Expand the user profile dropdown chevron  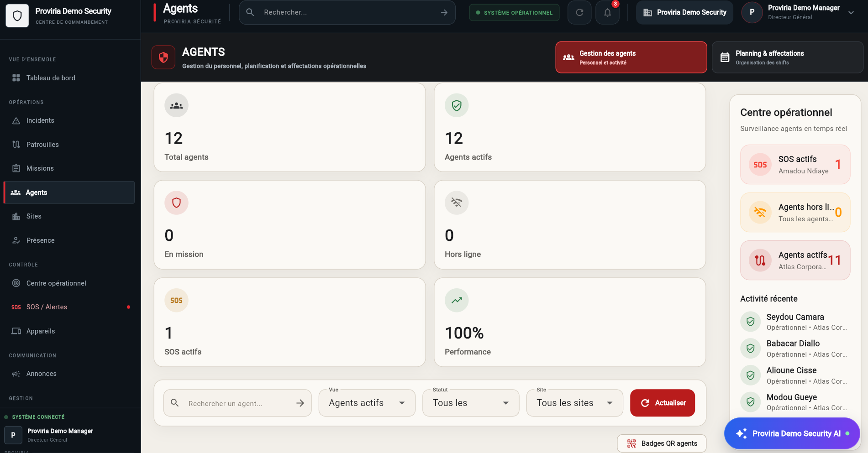pyautogui.click(x=851, y=13)
